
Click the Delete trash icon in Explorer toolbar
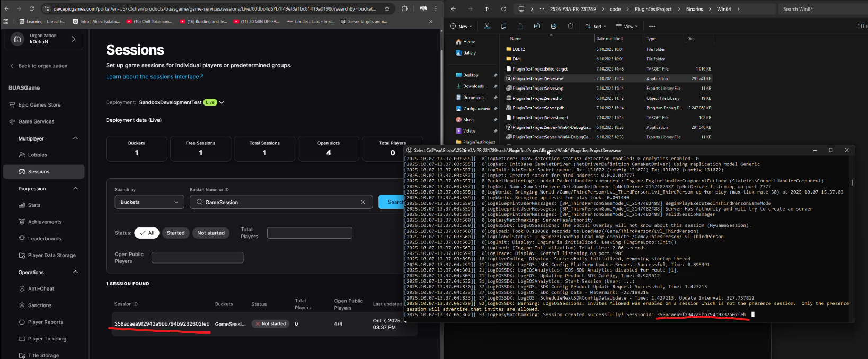[570, 26]
